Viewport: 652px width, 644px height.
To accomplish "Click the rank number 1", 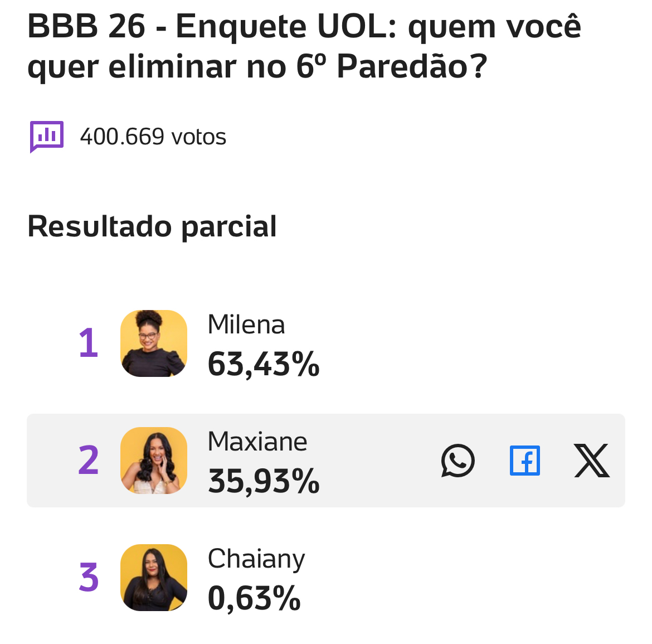I will 89,343.
